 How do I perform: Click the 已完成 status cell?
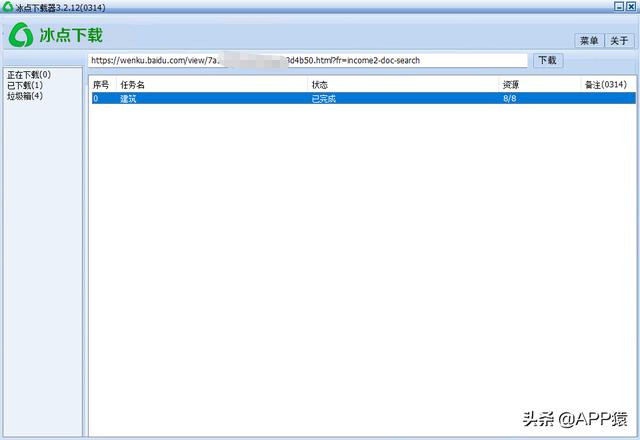(324, 98)
